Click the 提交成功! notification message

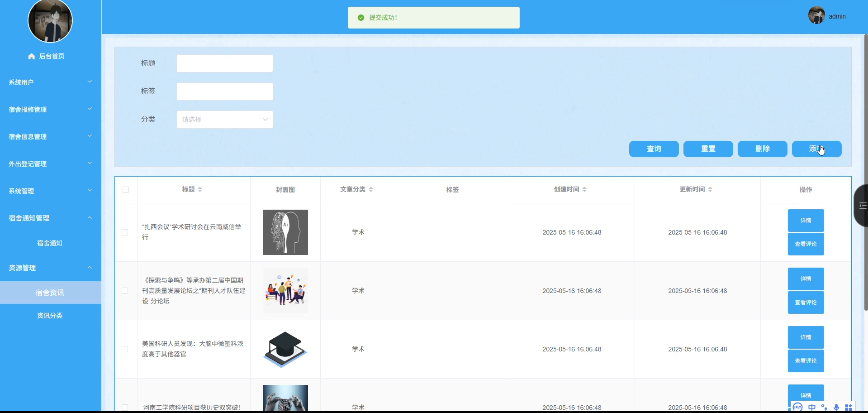tap(434, 18)
